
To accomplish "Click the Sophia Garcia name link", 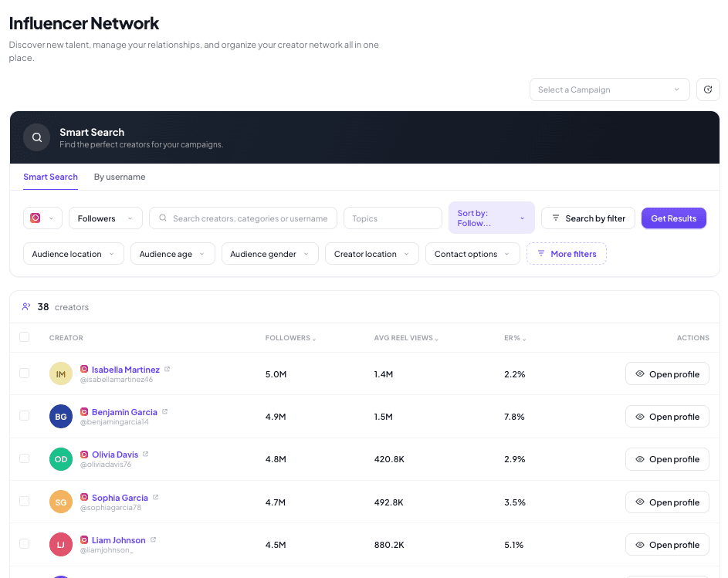I will (x=120, y=498).
